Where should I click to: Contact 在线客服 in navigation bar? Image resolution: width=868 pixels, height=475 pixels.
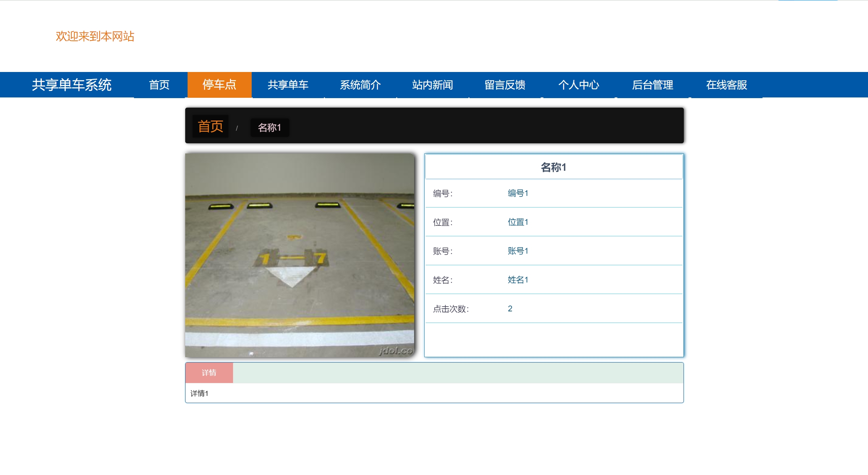(x=727, y=85)
